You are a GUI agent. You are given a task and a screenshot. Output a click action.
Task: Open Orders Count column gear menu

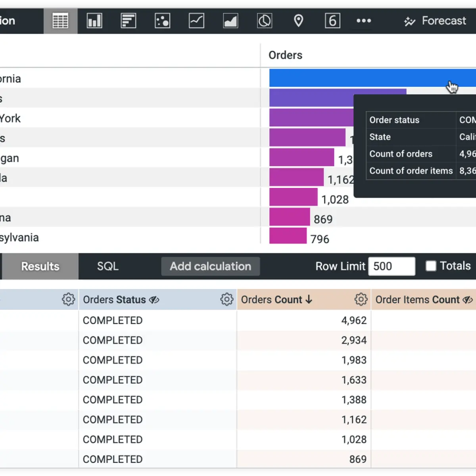click(x=361, y=299)
